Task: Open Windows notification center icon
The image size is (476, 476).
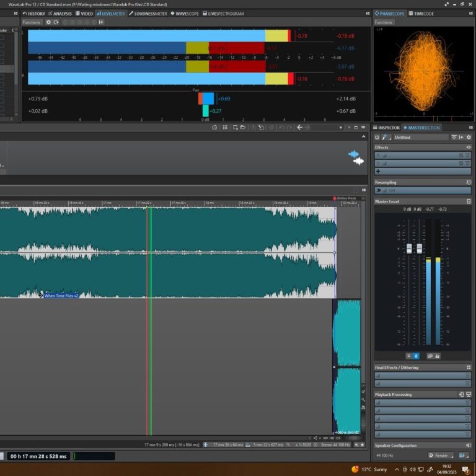Action: [x=466, y=469]
